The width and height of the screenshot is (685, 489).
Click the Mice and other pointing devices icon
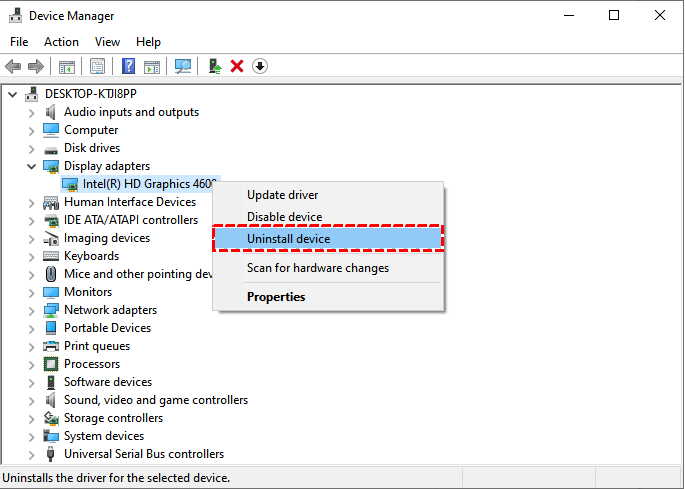coord(51,274)
